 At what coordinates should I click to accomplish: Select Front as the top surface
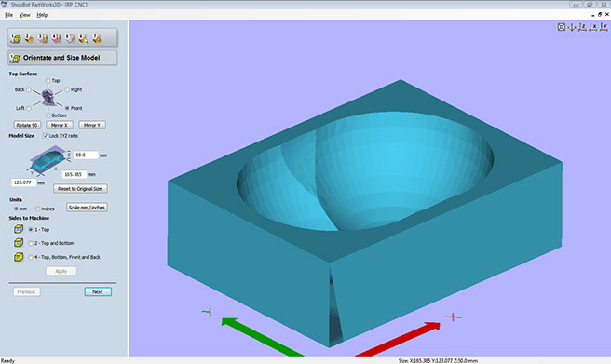67,108
